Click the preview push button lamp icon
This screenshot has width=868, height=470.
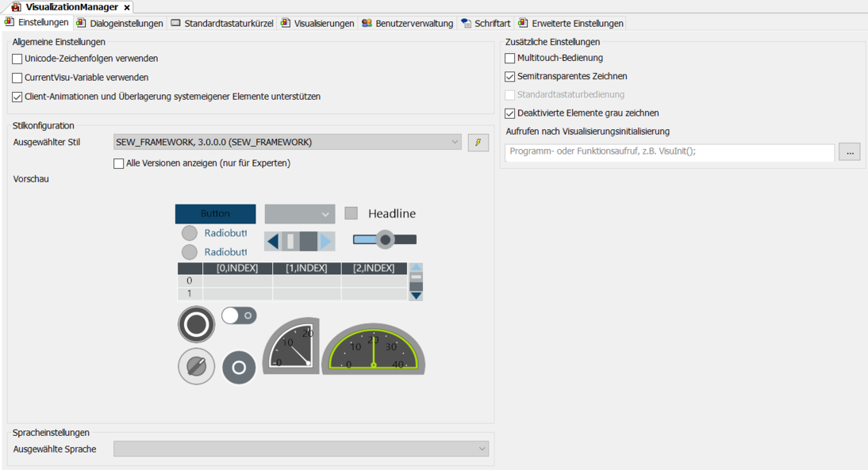click(x=196, y=324)
